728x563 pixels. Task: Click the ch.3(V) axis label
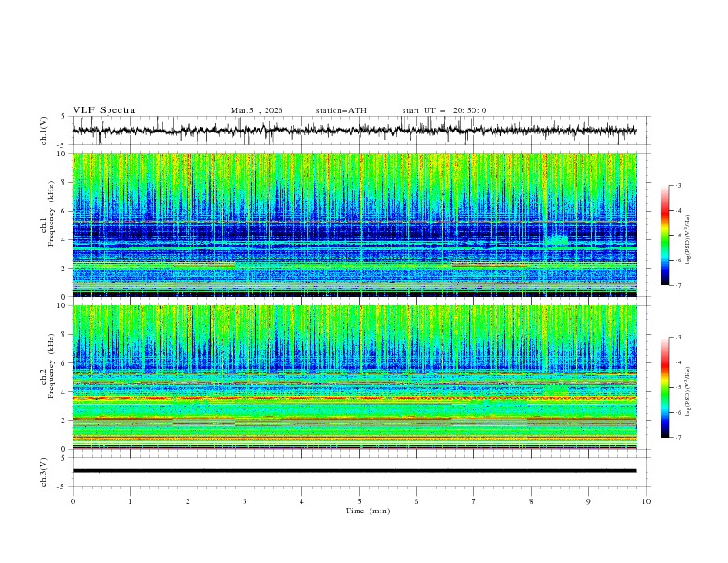coord(45,470)
